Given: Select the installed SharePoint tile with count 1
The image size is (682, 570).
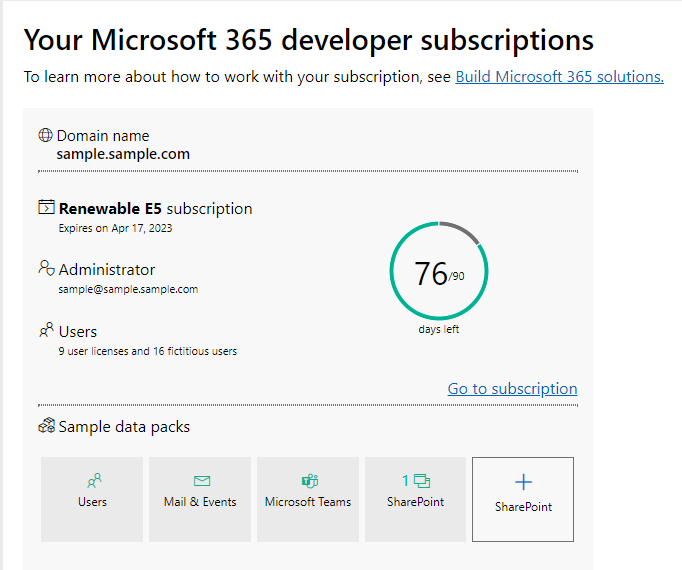Looking at the screenshot, I should click(x=415, y=499).
